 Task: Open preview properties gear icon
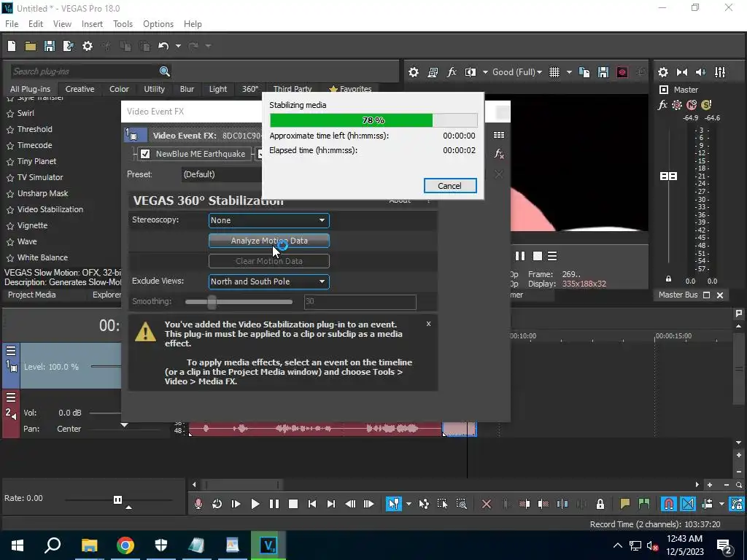pos(414,72)
